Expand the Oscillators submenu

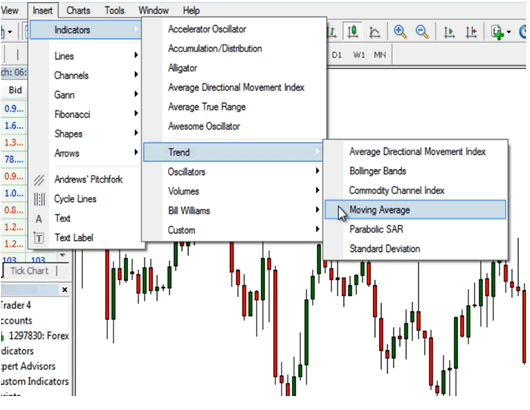pos(233,172)
